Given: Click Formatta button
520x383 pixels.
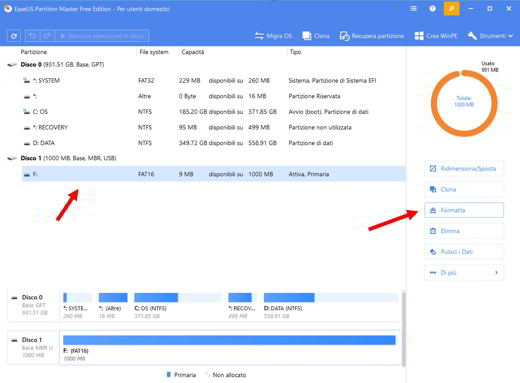Looking at the screenshot, I should point(464,210).
